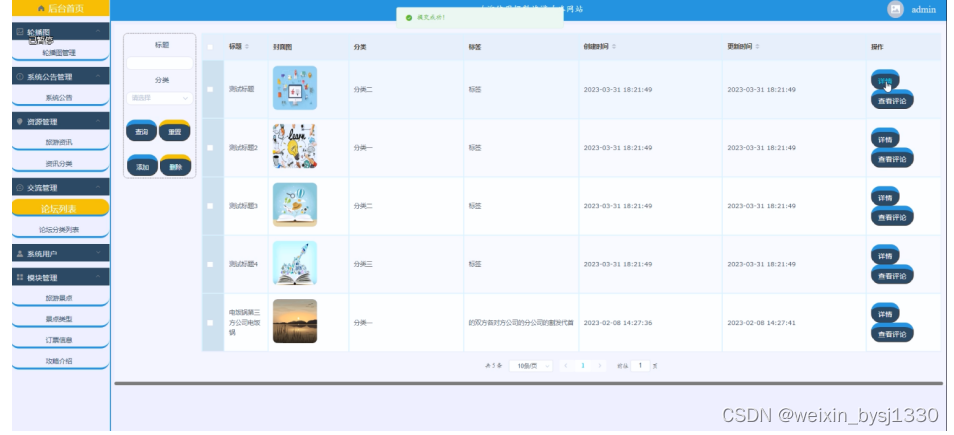Collapse the 轮播图 sidebar section

pyautogui.click(x=61, y=32)
